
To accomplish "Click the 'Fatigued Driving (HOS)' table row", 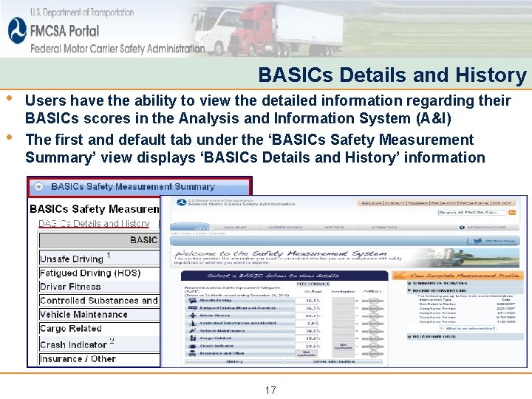I will (100, 273).
